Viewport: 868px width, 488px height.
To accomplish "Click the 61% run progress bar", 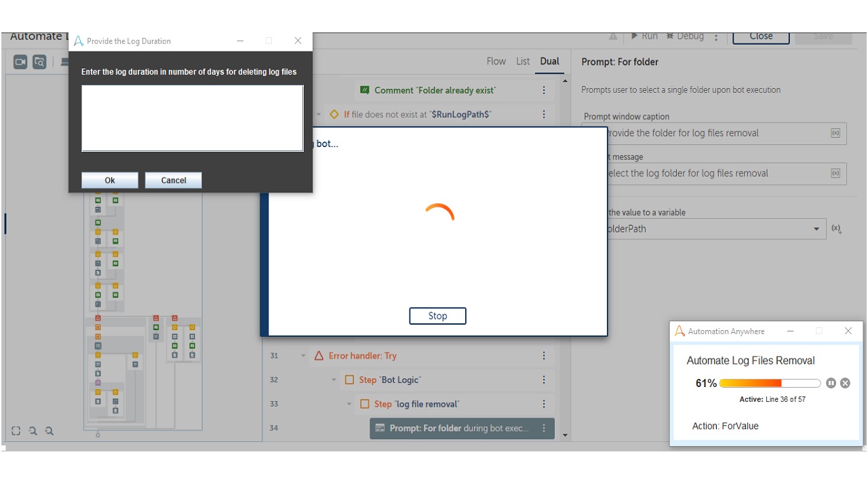I will click(x=770, y=383).
